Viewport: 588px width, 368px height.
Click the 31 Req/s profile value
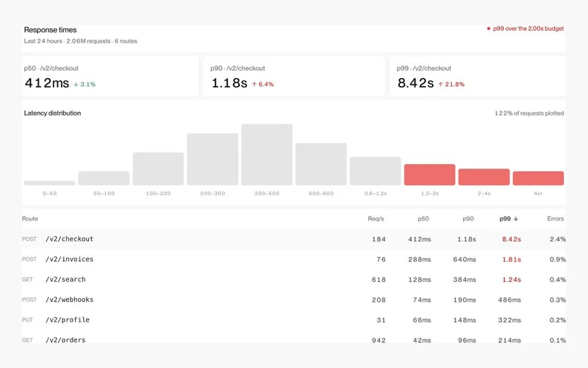(381, 320)
